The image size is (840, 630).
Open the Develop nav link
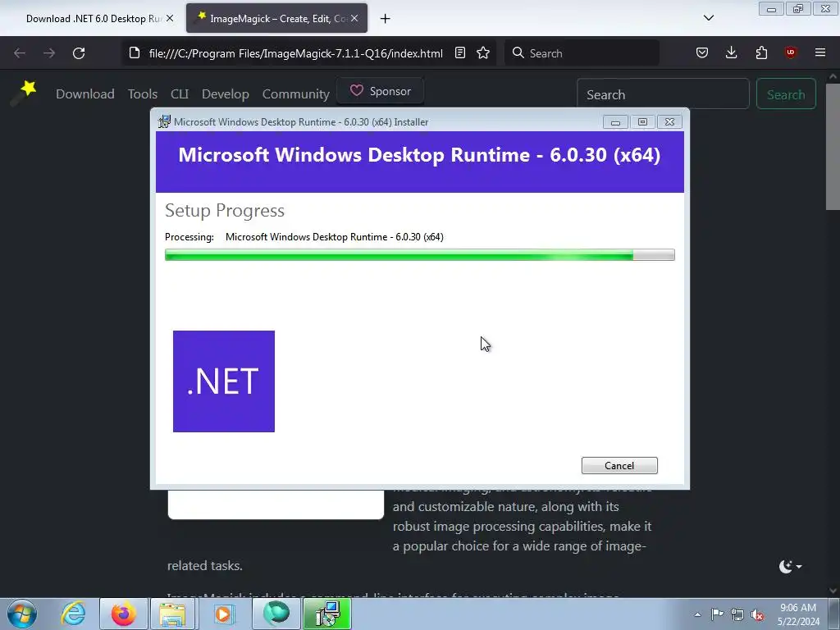(x=226, y=94)
